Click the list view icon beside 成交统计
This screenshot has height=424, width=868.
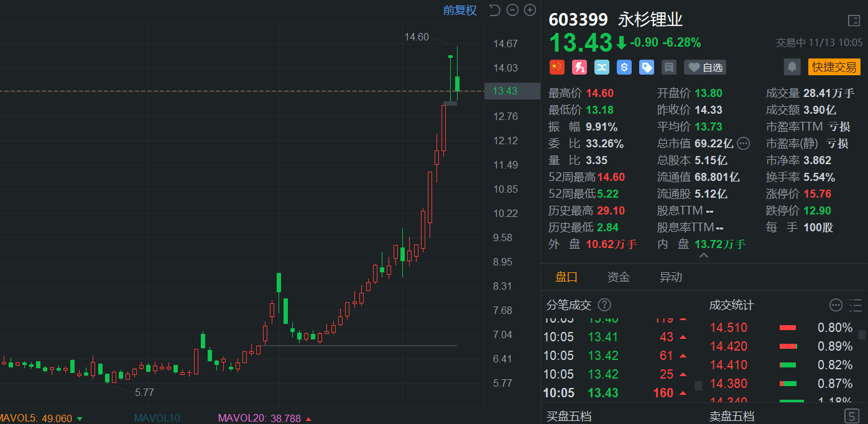click(856, 305)
